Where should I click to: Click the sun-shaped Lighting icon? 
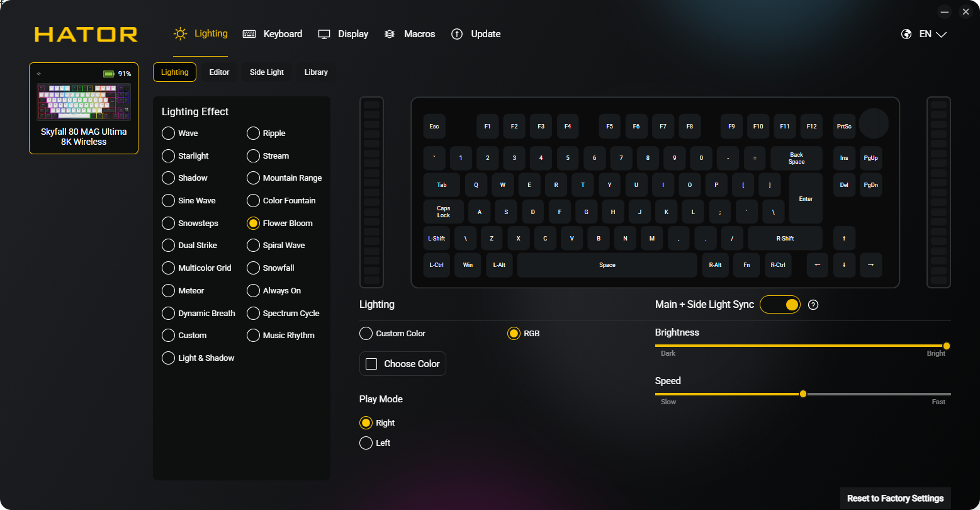tap(181, 34)
